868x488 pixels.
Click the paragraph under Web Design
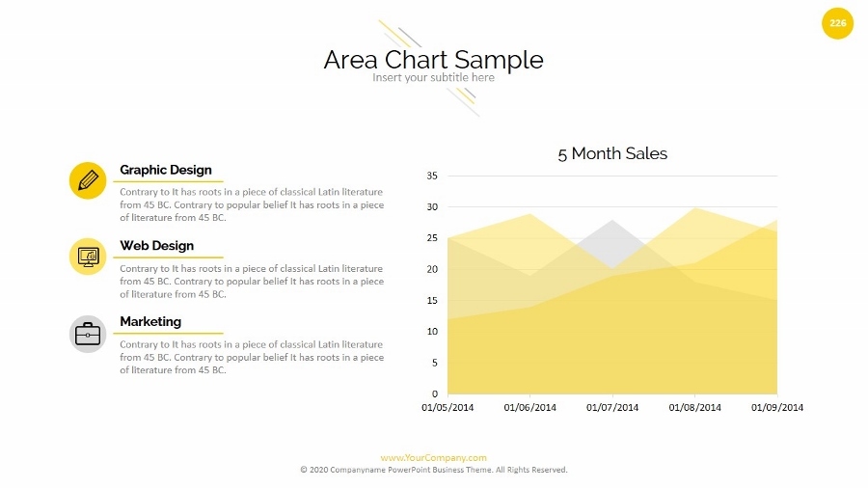(x=252, y=282)
